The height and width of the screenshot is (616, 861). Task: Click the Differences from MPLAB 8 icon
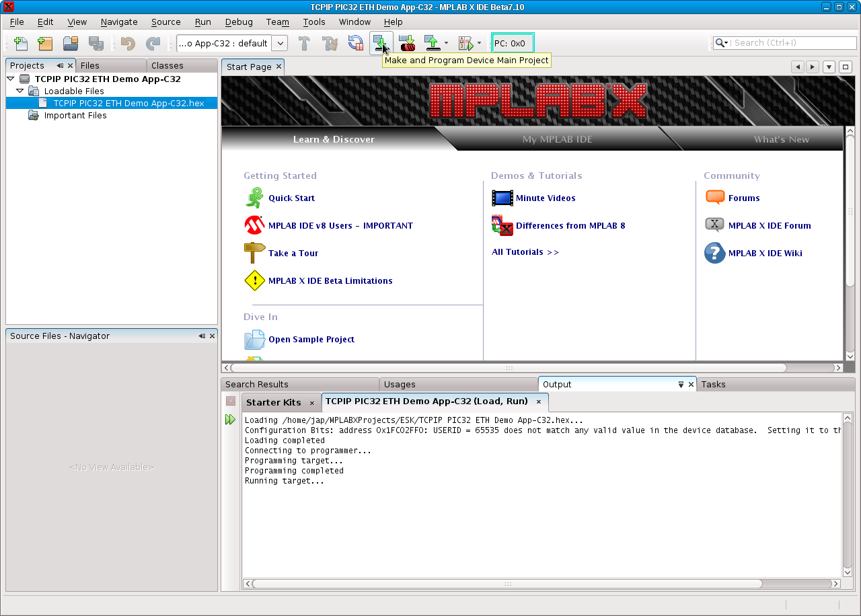click(x=502, y=225)
